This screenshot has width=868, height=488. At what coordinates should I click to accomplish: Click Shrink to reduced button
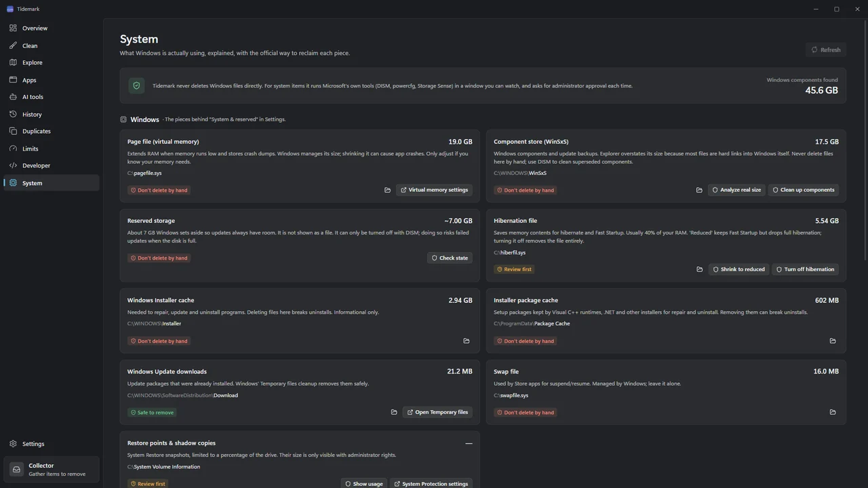point(738,269)
